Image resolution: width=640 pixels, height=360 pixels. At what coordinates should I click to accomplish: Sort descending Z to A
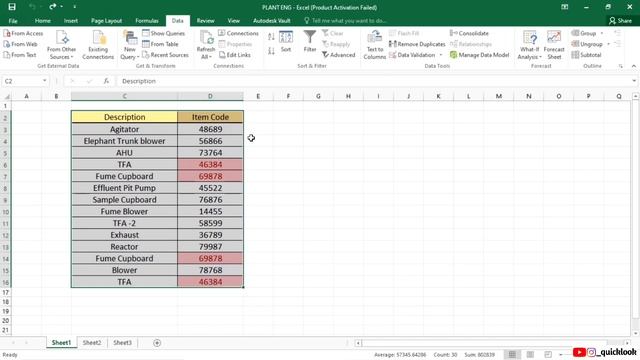271,51
